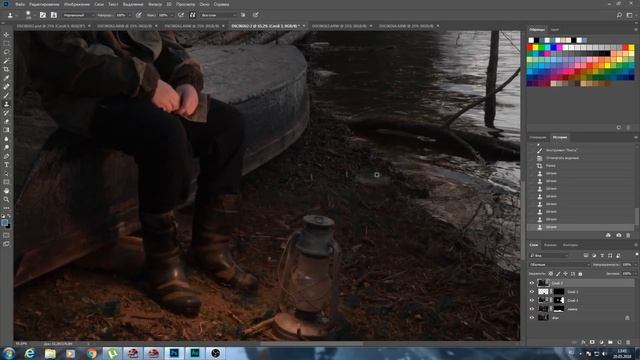Image resolution: width=640 pixels, height=360 pixels.
Task: Toggle eye of fourth layer from top
Action: click(x=532, y=309)
